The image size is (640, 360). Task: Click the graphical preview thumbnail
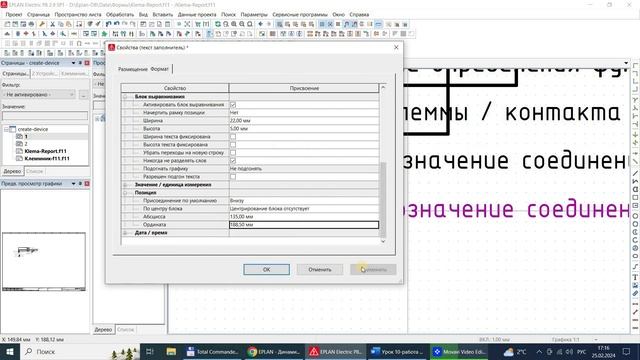(44, 261)
